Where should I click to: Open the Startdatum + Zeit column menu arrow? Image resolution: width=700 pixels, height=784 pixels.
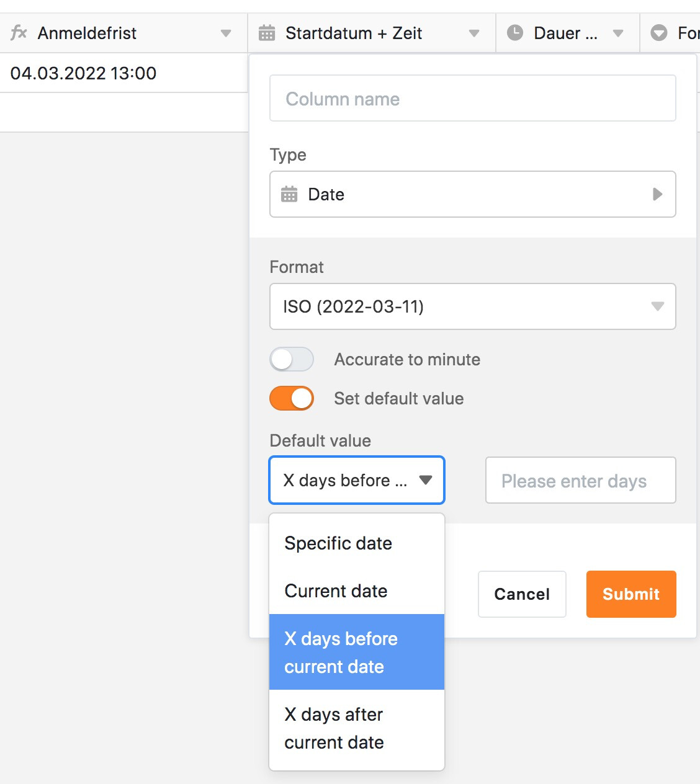click(x=474, y=33)
